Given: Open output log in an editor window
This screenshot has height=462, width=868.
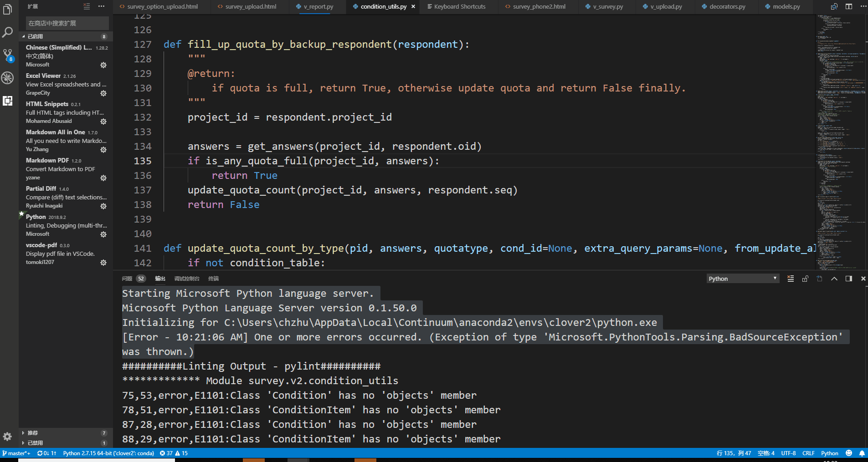Looking at the screenshot, I should pyautogui.click(x=820, y=279).
